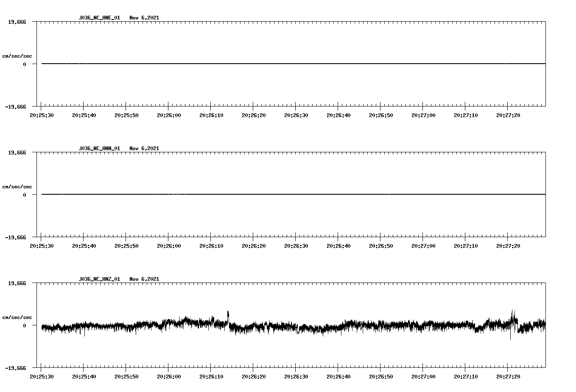This screenshot has height=392, width=576.
Task: Click time label 20:26:10 under HNN chart
Action: coord(211,246)
